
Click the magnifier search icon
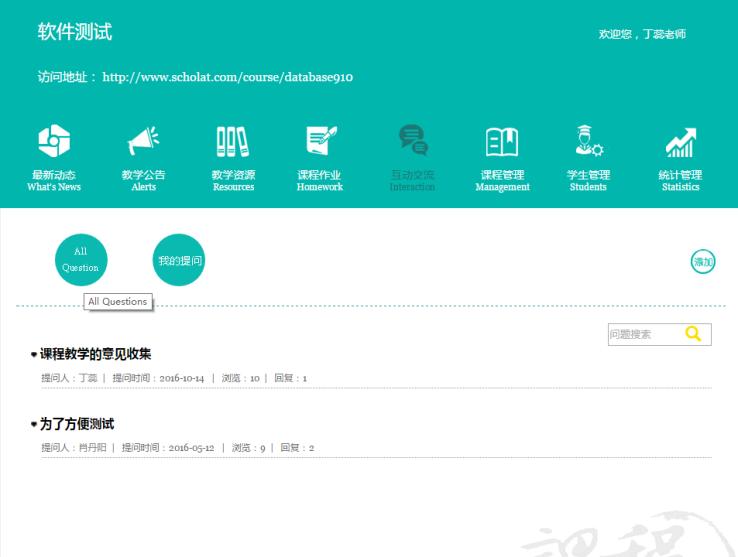point(693,335)
